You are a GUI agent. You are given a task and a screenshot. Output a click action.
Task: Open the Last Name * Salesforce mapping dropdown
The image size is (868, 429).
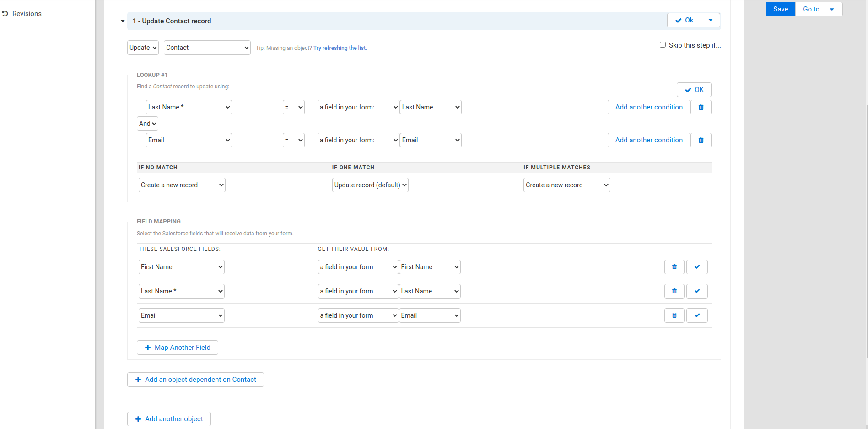click(x=182, y=291)
